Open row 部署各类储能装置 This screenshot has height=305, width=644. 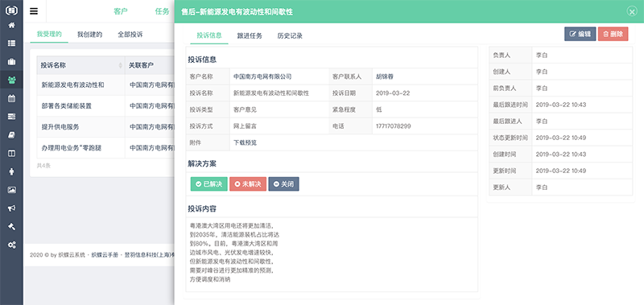coord(66,106)
